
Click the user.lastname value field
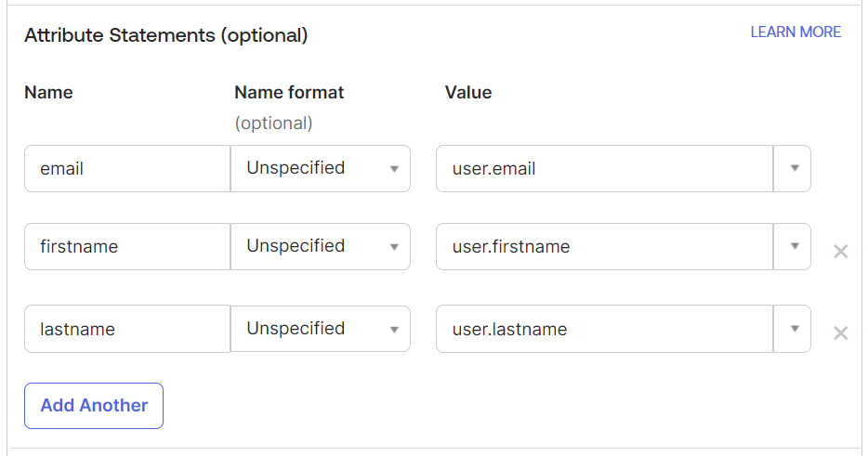(x=604, y=329)
